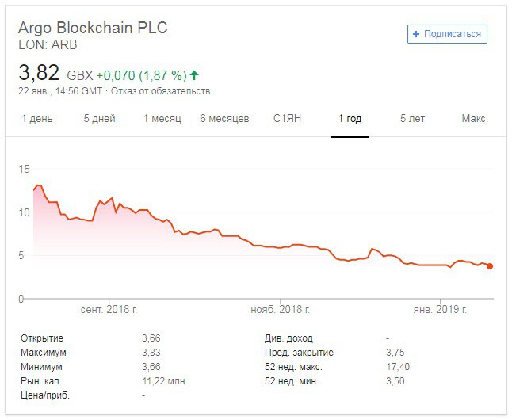Screen dimensions: 512x420
Task: Switch chart to 6 месяцев
Action: [224, 119]
